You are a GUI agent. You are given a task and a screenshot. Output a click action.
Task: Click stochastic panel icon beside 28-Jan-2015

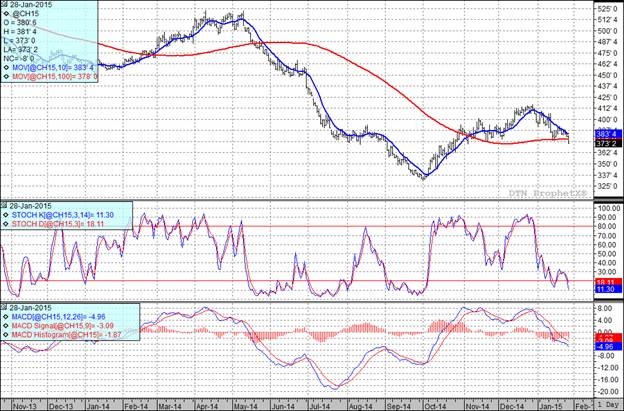(5, 206)
